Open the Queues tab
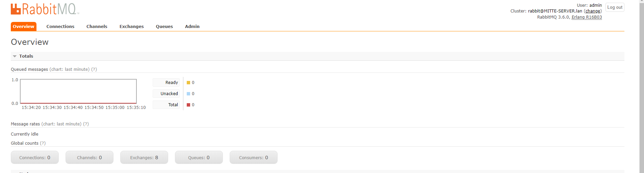644x173 pixels. click(164, 27)
